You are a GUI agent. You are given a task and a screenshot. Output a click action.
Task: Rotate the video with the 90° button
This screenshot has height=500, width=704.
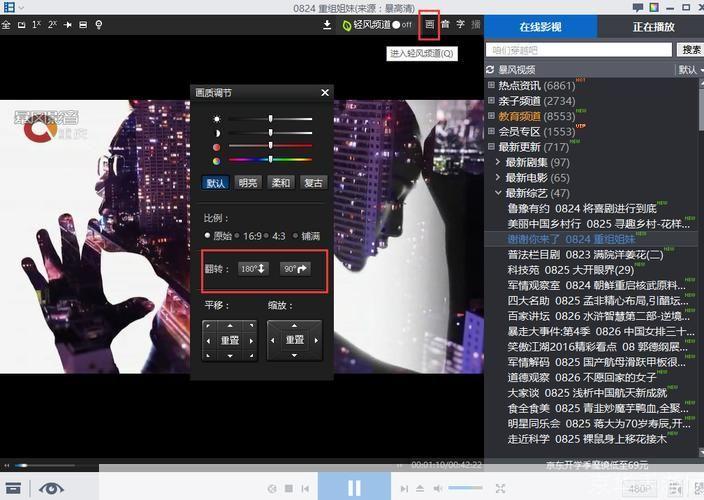[295, 269]
